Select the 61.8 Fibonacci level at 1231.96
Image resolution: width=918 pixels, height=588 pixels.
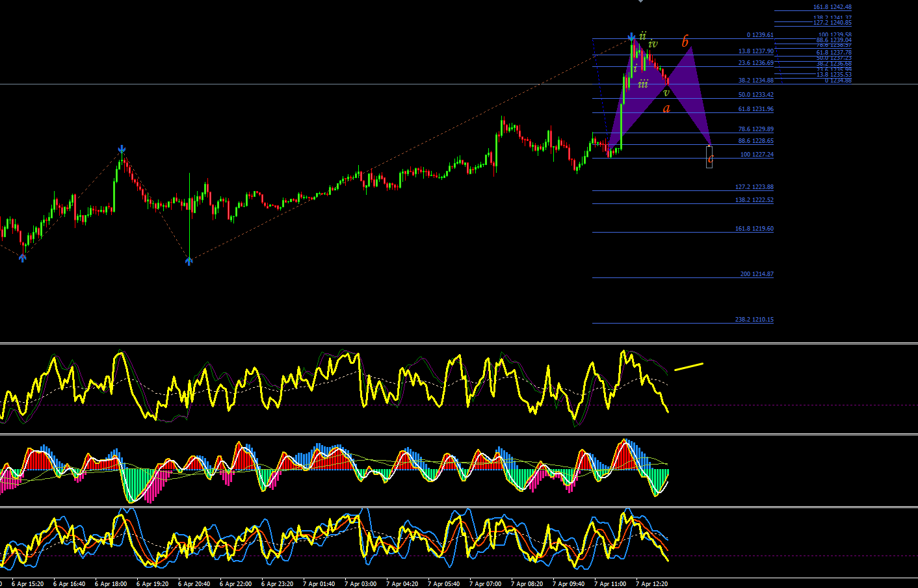(x=755, y=109)
